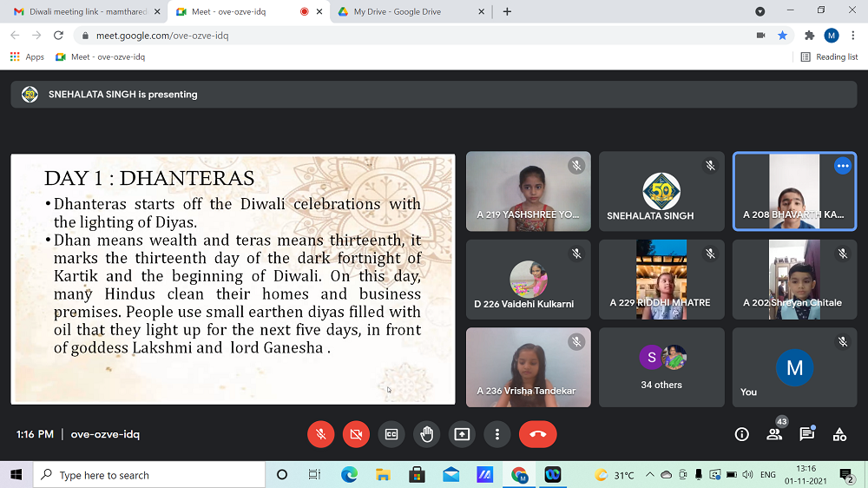Open options on Bhavarth's video tile
The width and height of the screenshot is (868, 488).
tap(842, 166)
